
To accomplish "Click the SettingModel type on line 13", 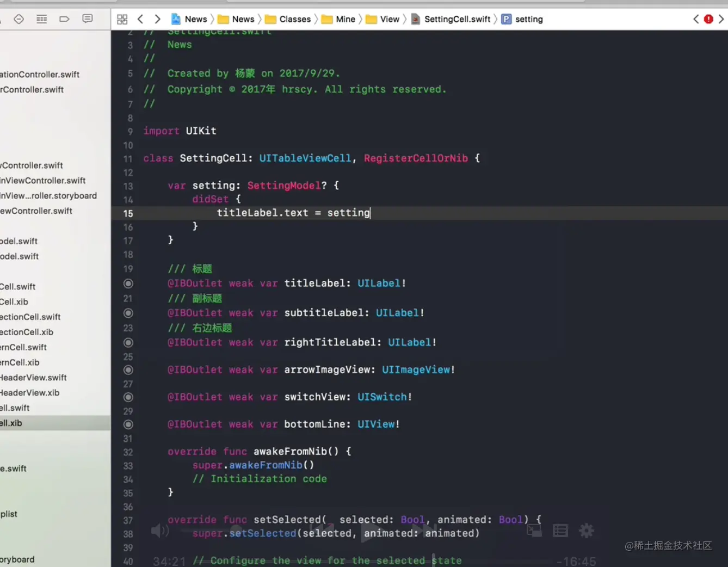I will pyautogui.click(x=284, y=186).
